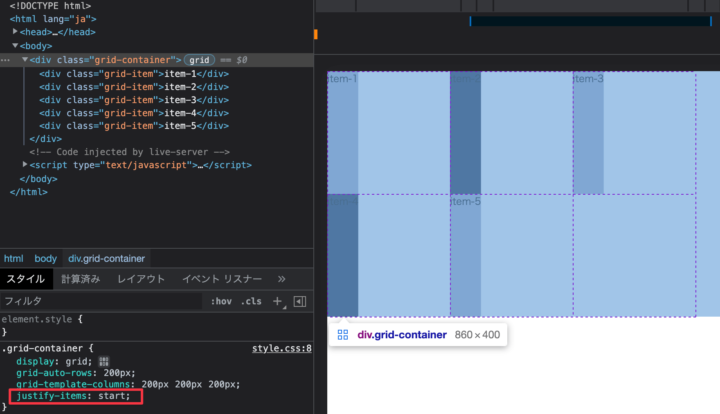Image resolution: width=720 pixels, height=414 pixels.
Task: Toggle the computed styles sidebar icon
Action: pyautogui.click(x=300, y=302)
